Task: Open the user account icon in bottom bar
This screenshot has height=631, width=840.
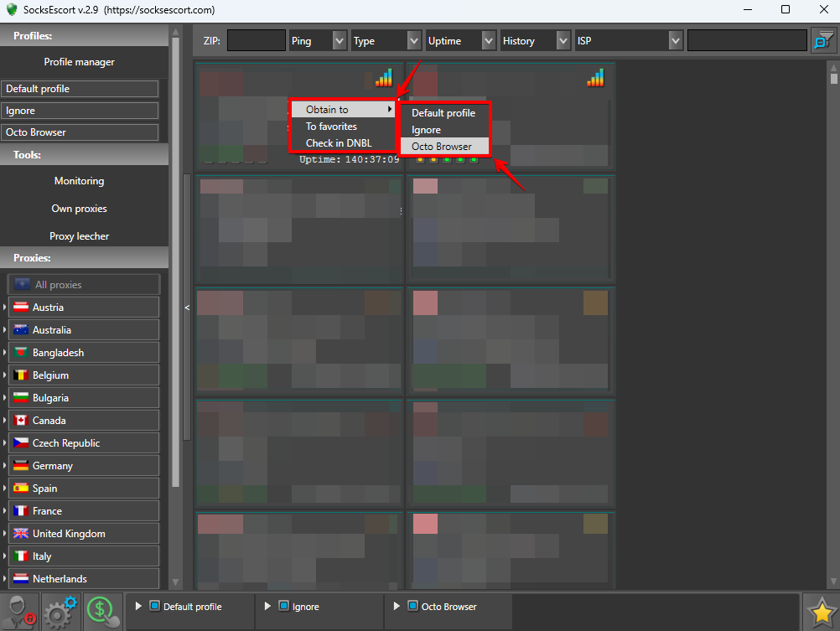Action: point(20,612)
